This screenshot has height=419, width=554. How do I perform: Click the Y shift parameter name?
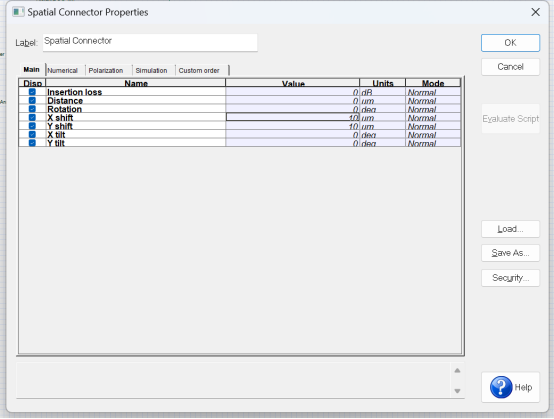(x=60, y=126)
